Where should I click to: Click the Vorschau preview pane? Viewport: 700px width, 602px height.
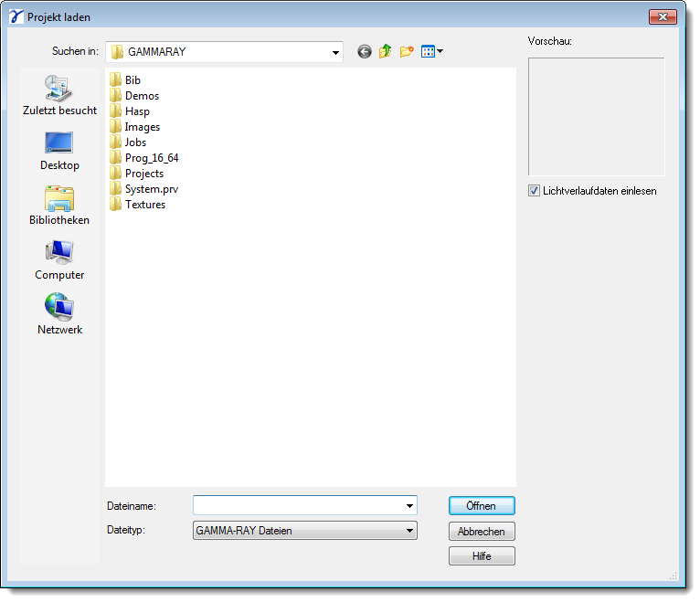pyautogui.click(x=597, y=117)
